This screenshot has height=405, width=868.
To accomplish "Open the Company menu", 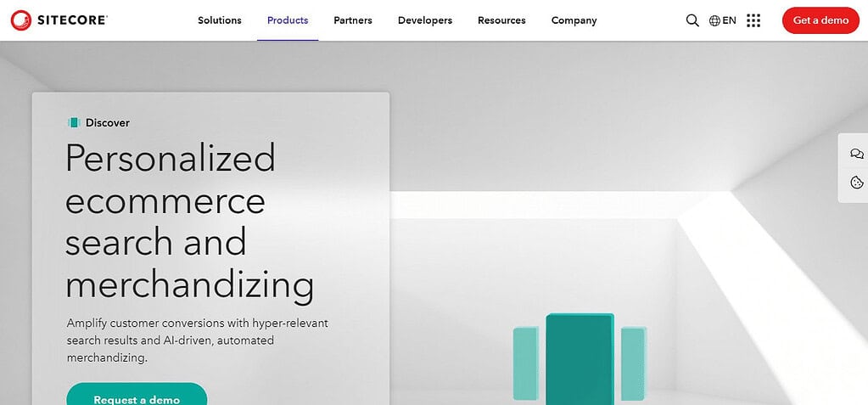I will (574, 20).
